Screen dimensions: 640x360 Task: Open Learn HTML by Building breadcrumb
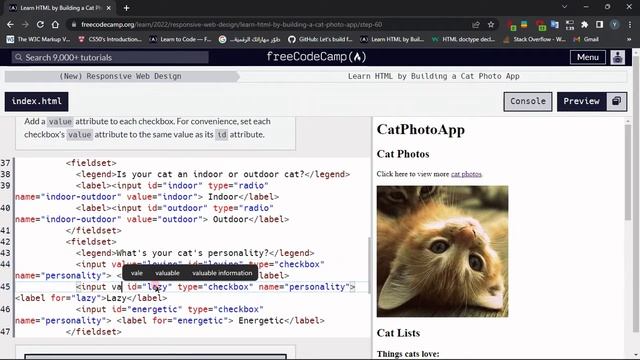(x=433, y=76)
